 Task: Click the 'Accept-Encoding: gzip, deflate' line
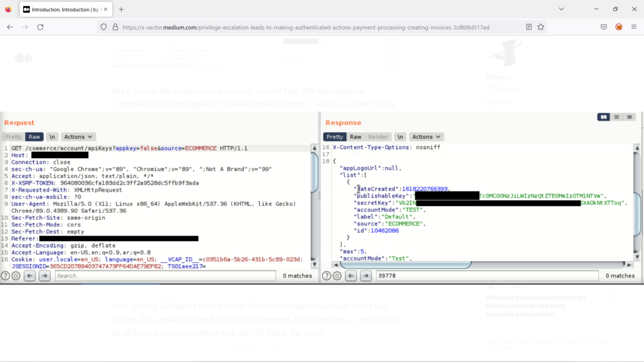click(x=63, y=246)
